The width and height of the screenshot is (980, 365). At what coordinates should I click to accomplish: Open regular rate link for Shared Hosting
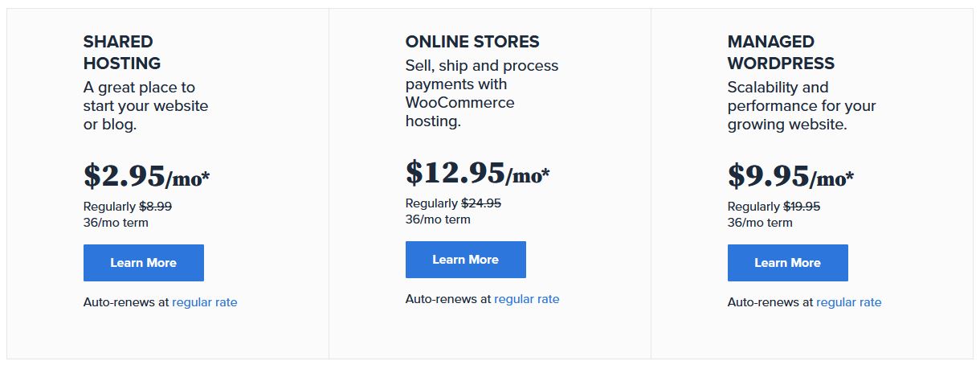(204, 302)
